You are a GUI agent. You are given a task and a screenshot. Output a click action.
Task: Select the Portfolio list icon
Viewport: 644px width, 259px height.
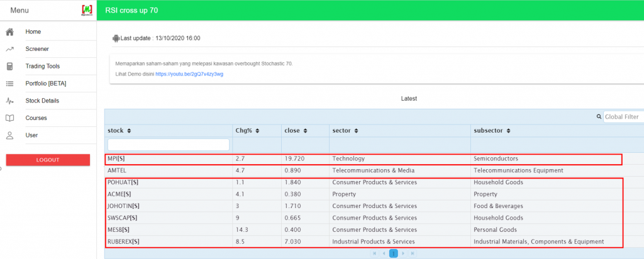pos(9,84)
